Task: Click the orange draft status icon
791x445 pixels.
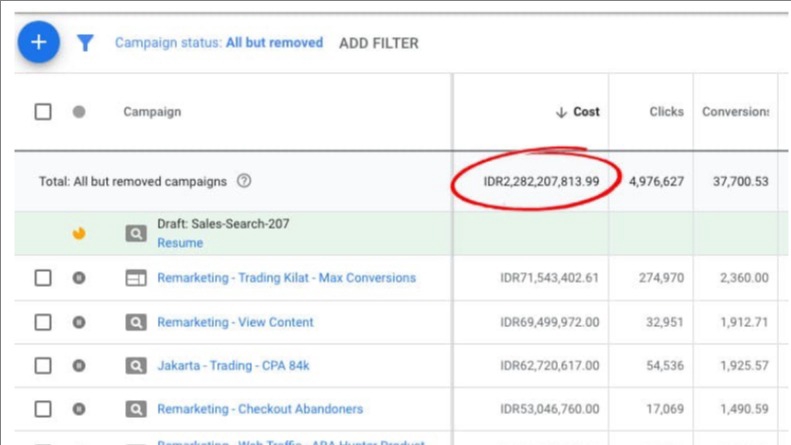Action: coord(79,233)
